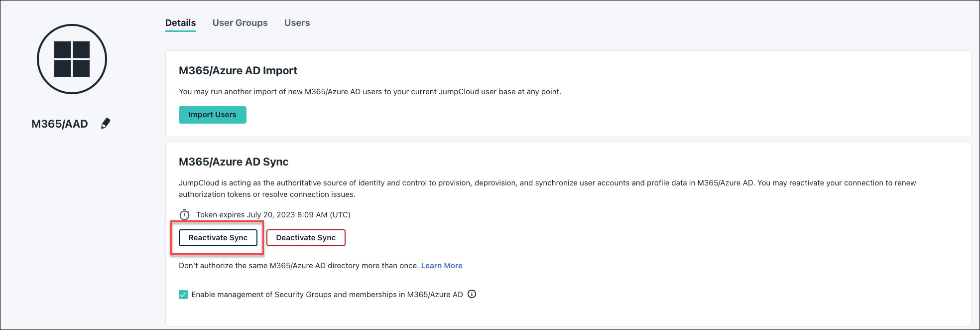Click the token expires July 20, 2023 text
The height and width of the screenshot is (330, 980).
(x=273, y=215)
